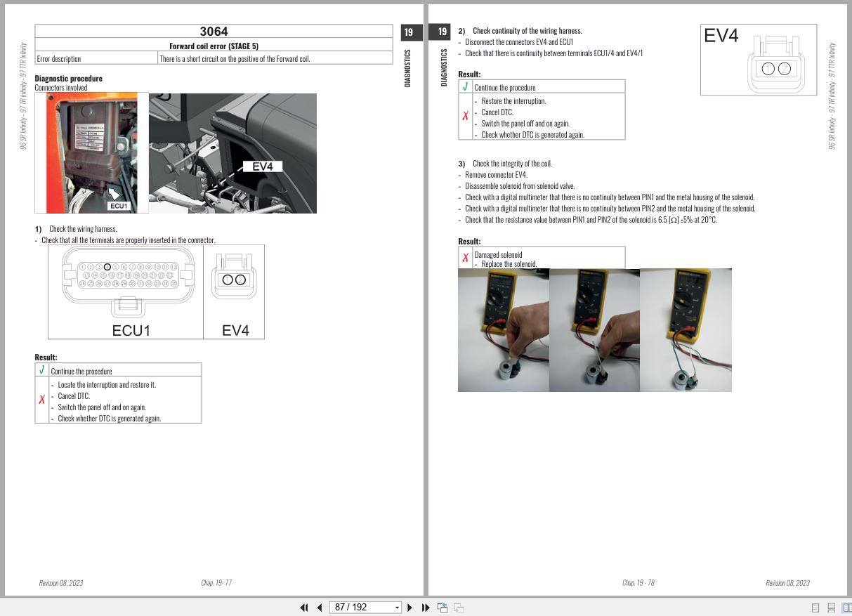
Task: Click the middle multimeter photo
Action: (595, 329)
